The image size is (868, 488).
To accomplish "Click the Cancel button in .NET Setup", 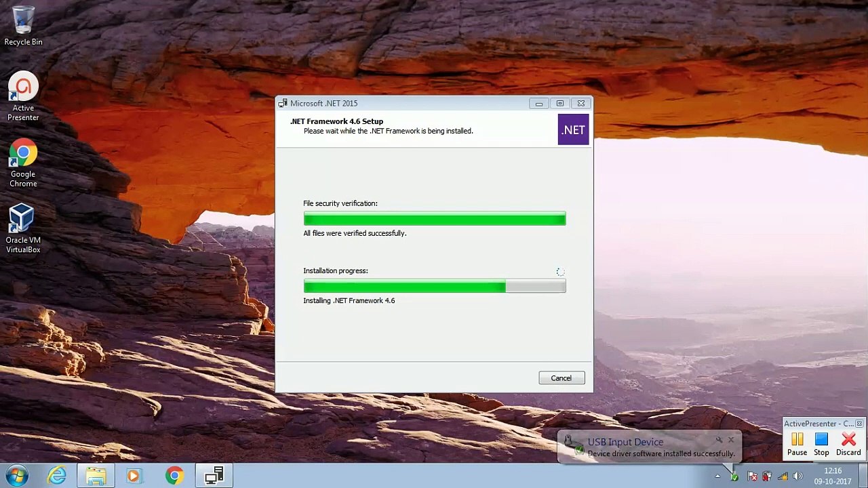I will click(x=561, y=378).
